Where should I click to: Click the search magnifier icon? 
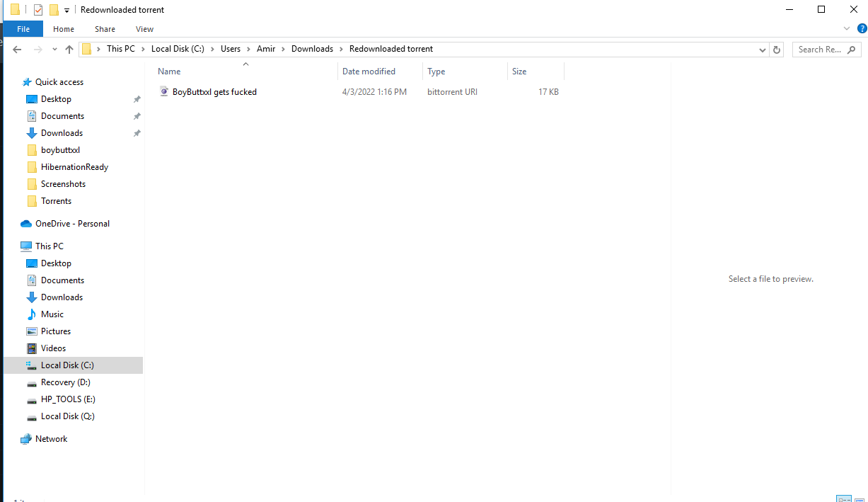[x=851, y=49]
